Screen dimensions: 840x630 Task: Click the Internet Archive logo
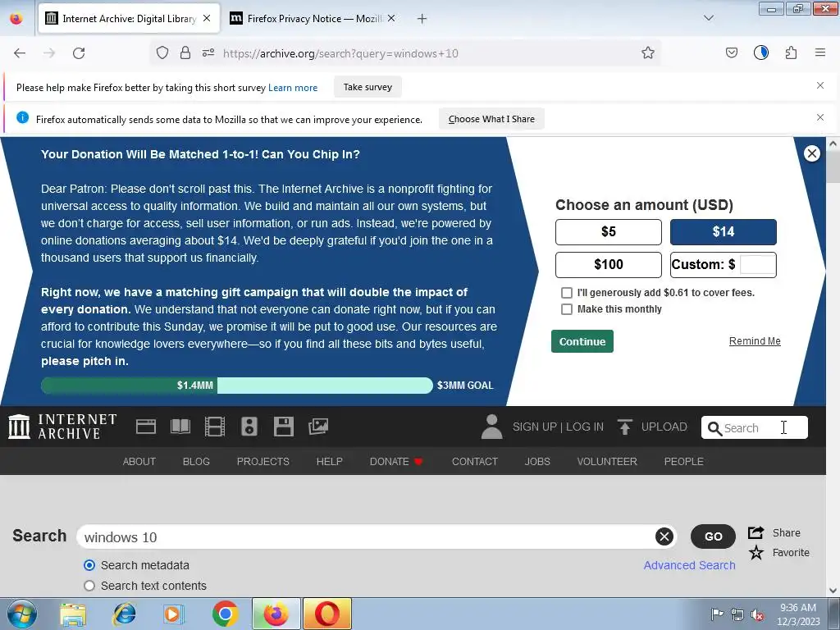62,427
